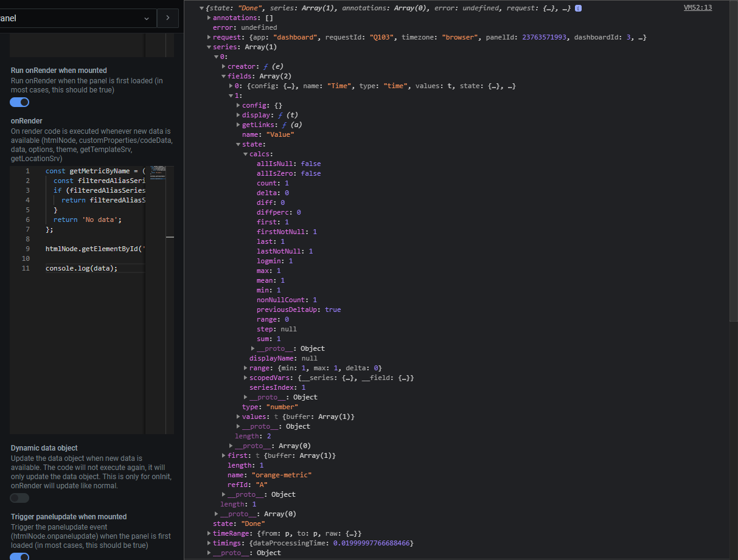Expand the display function

(x=238, y=115)
